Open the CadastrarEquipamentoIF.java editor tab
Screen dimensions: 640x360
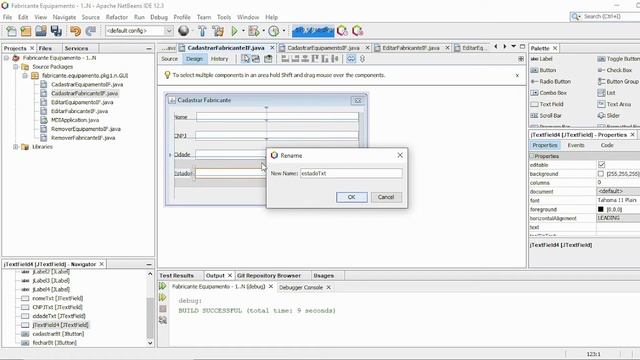pyautogui.click(x=323, y=48)
